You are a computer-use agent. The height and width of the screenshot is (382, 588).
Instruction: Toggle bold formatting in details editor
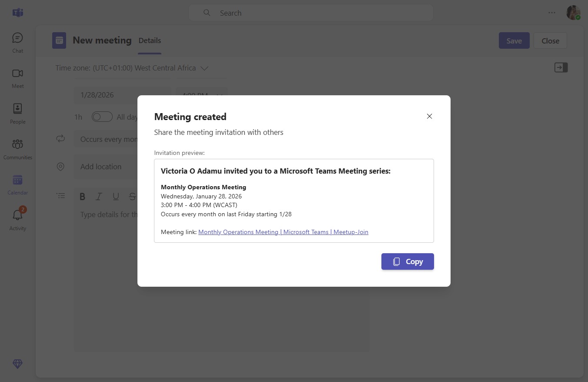82,197
